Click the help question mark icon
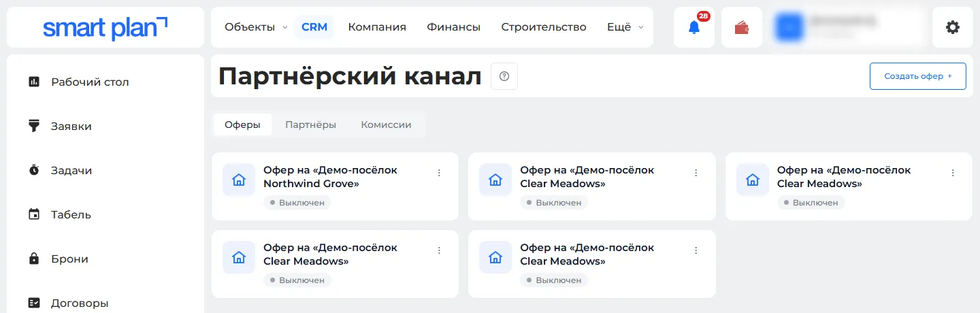Screen dimensions: 980x313 pyautogui.click(x=504, y=76)
